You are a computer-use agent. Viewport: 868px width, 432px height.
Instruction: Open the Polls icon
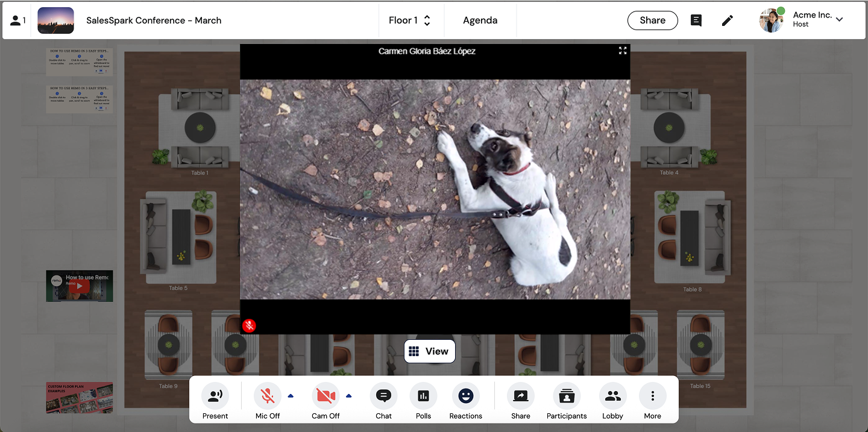pyautogui.click(x=423, y=396)
